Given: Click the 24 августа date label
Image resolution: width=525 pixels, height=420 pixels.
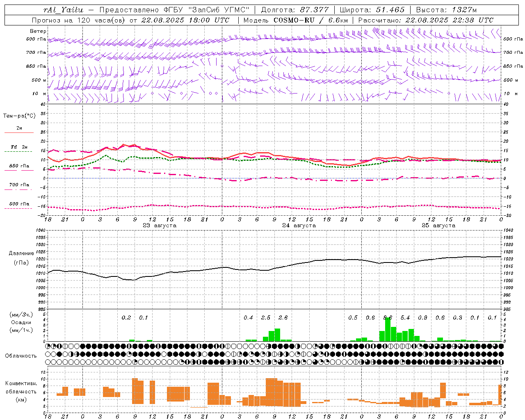Looking at the screenshot, I should pos(299,226).
